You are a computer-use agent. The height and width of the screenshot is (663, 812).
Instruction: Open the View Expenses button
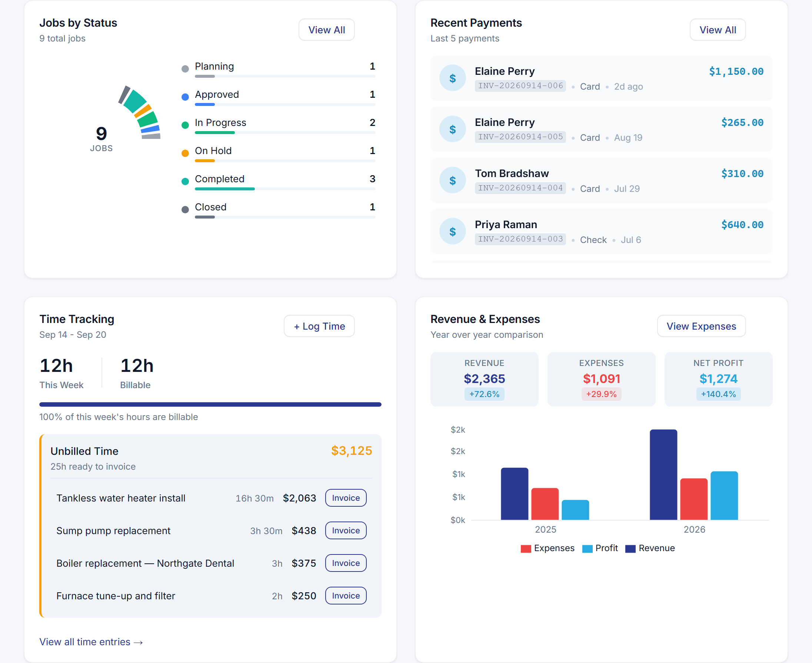click(x=701, y=326)
